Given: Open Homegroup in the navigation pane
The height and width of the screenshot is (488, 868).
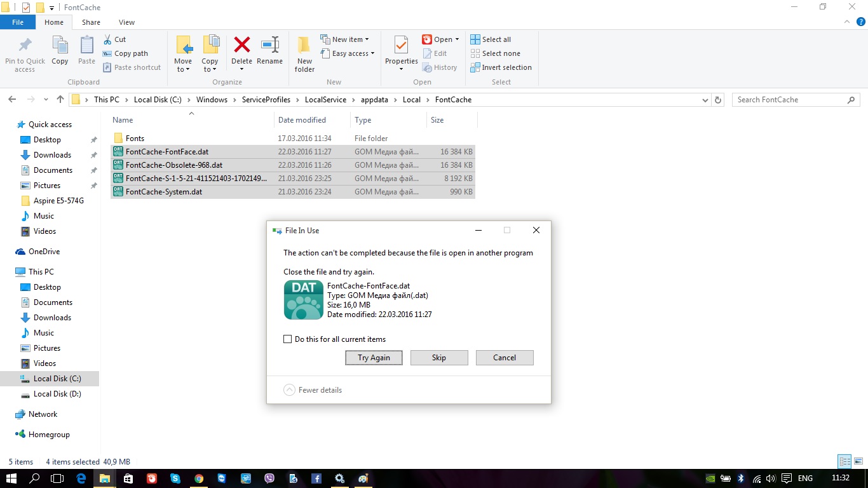Looking at the screenshot, I should click(49, 435).
